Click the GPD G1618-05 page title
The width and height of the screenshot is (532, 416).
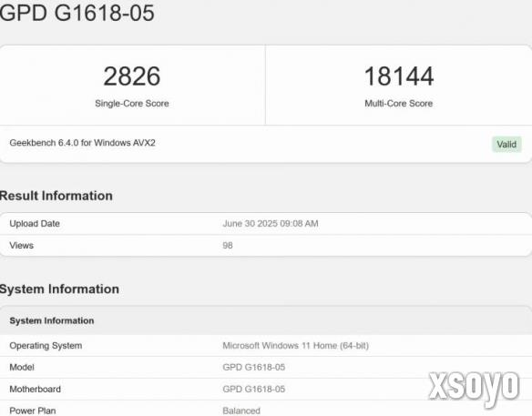click(x=77, y=13)
